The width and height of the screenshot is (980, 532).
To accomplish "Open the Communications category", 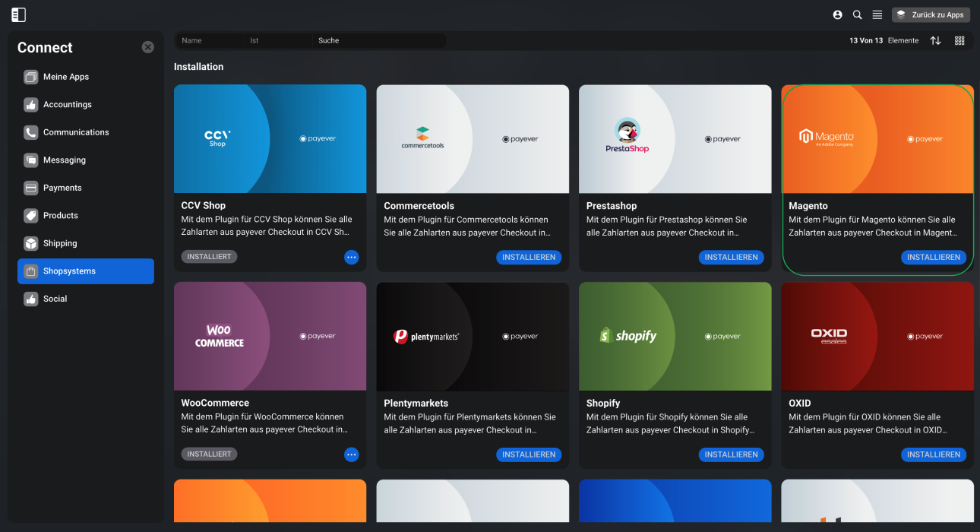I will click(x=86, y=132).
